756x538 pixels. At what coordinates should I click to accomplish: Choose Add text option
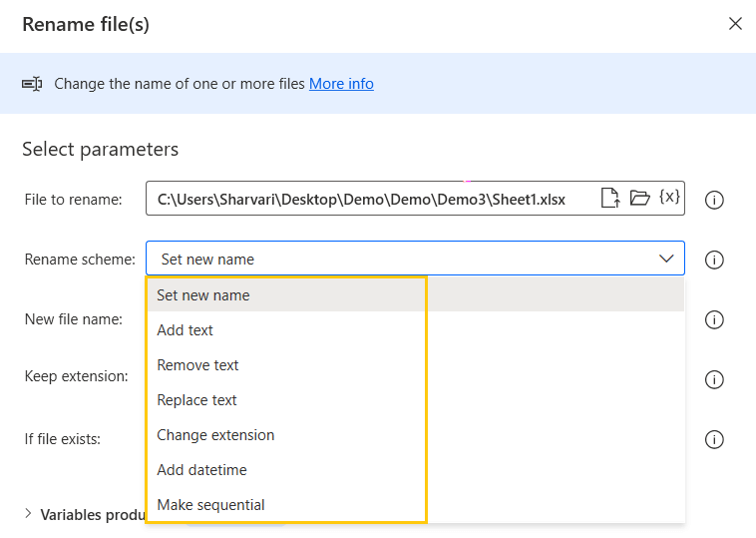pyautogui.click(x=415, y=330)
